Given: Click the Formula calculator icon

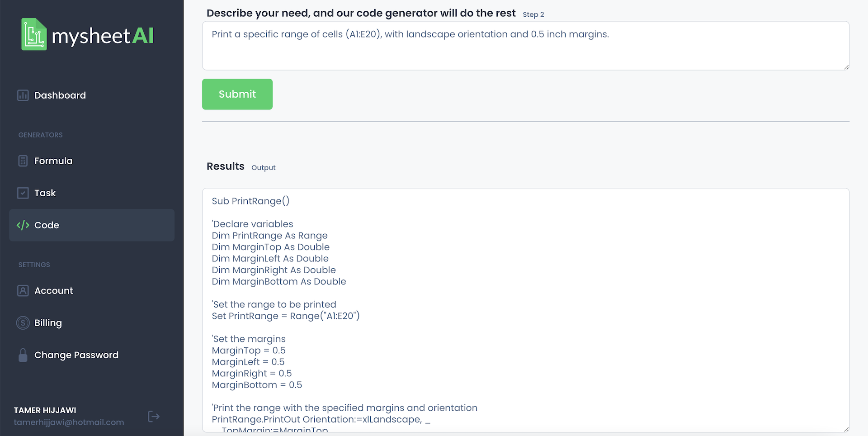Looking at the screenshot, I should pyautogui.click(x=23, y=161).
